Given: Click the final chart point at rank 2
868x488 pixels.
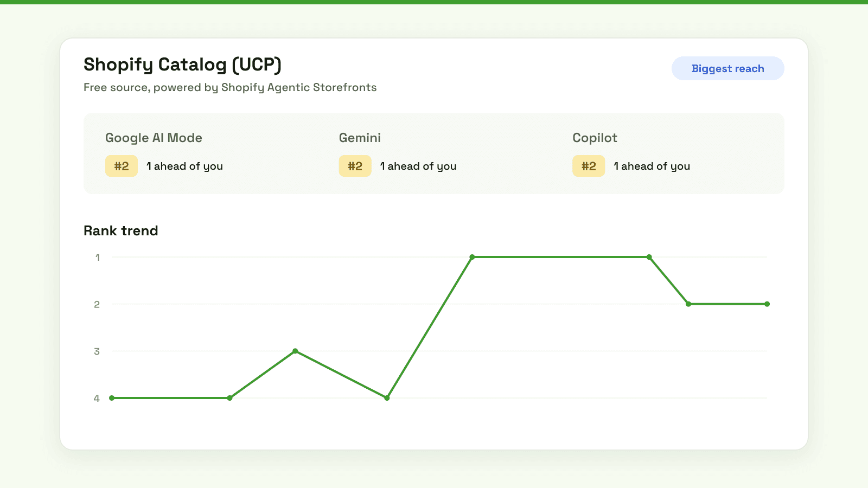Looking at the screenshot, I should coord(767,304).
